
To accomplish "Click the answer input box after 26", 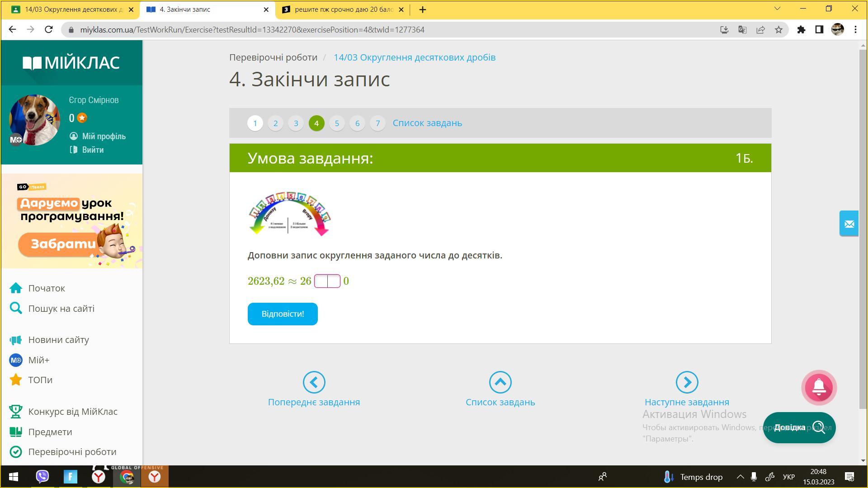I will (327, 281).
